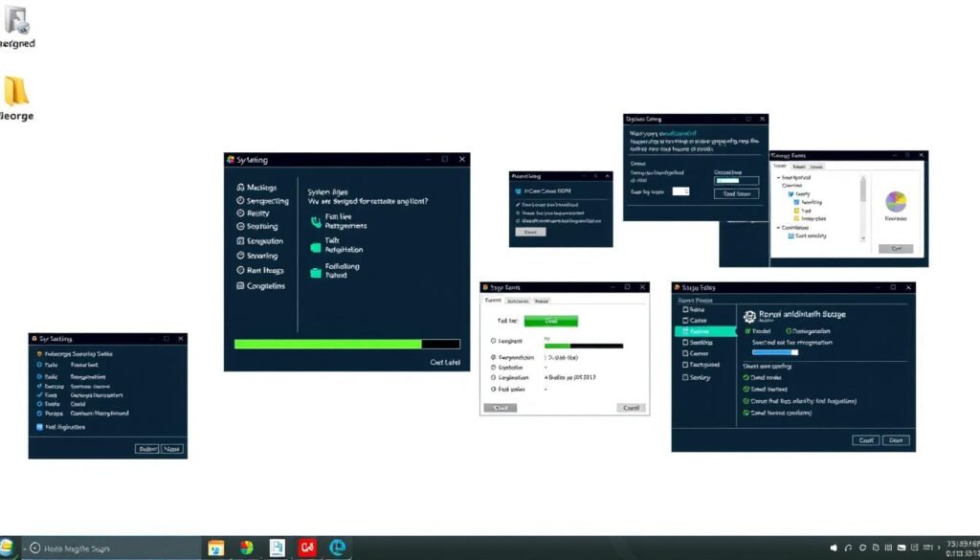Click the scrollbar down arrow in tree panel

tap(863, 238)
